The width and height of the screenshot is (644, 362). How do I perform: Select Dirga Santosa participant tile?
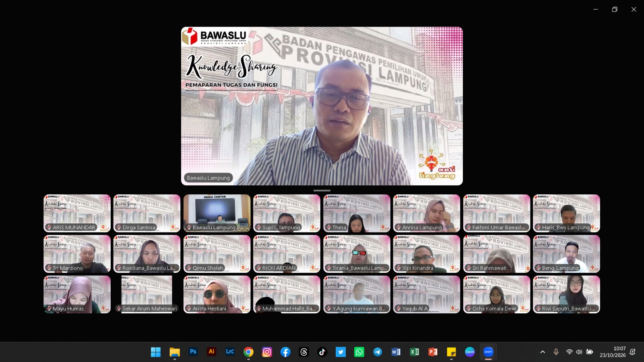tap(147, 214)
